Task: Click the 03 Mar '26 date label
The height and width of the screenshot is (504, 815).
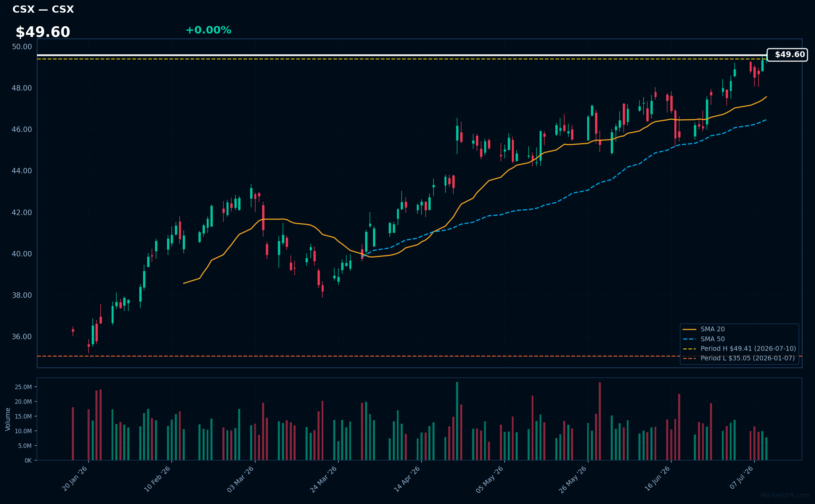Action: (241, 479)
